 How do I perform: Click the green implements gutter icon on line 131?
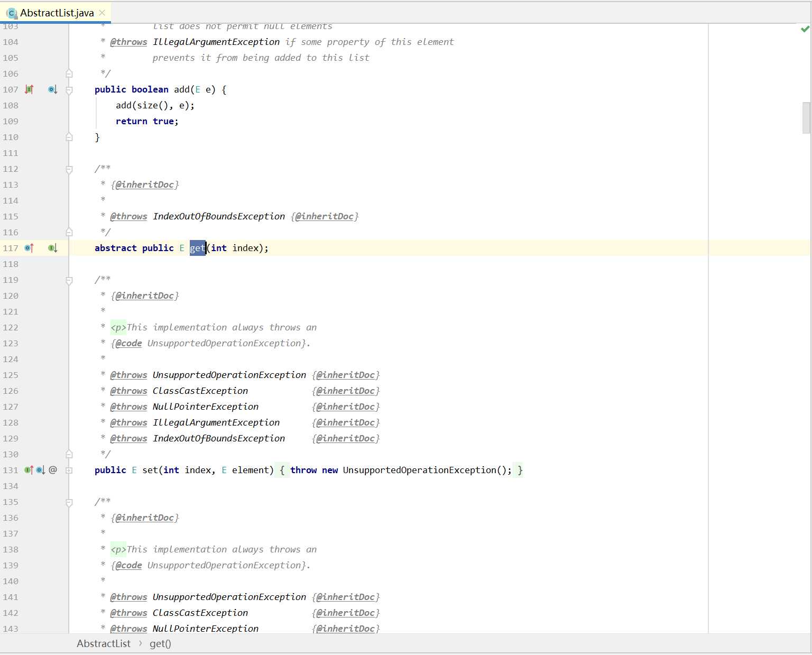click(29, 470)
